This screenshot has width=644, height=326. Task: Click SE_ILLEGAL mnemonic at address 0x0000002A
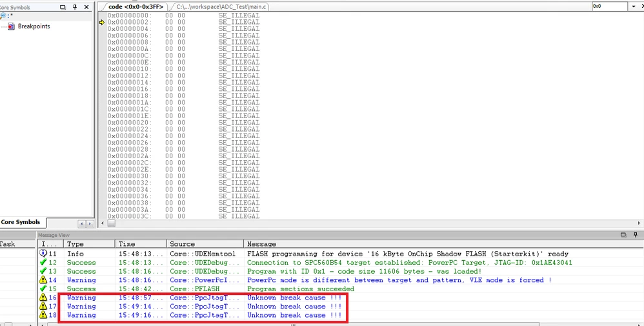(x=239, y=156)
